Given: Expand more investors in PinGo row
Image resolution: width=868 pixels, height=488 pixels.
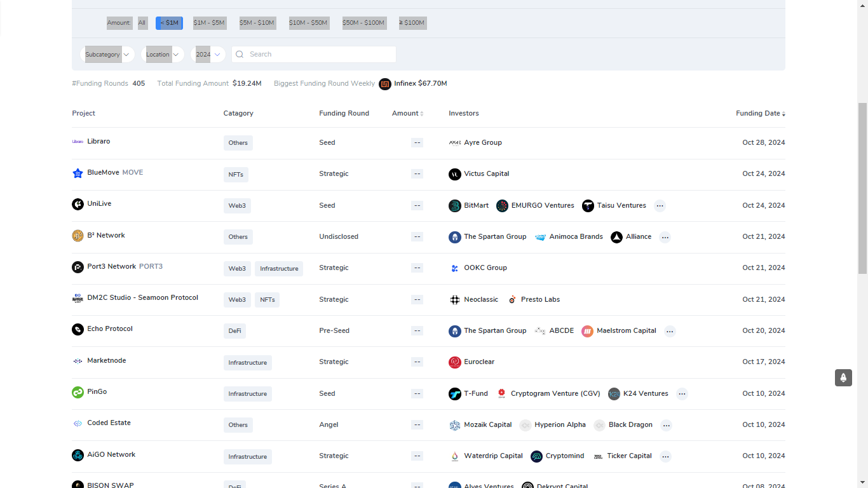Looking at the screenshot, I should (682, 394).
